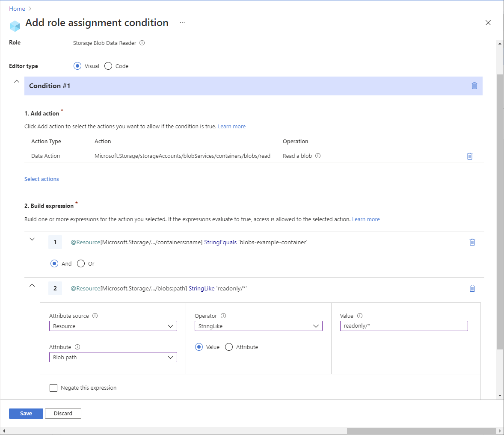This screenshot has width=504, height=435.
Task: Expand expression 1 details
Action: (x=32, y=240)
